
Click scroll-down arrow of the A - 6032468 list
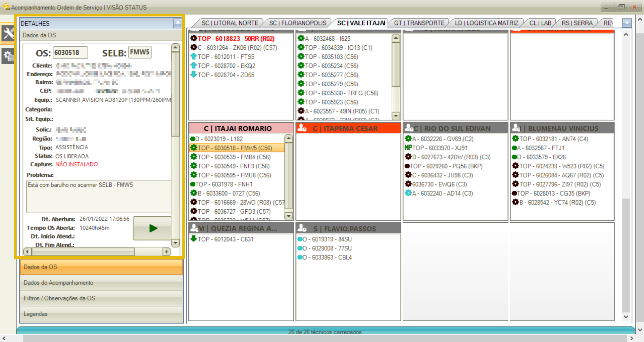(396, 116)
